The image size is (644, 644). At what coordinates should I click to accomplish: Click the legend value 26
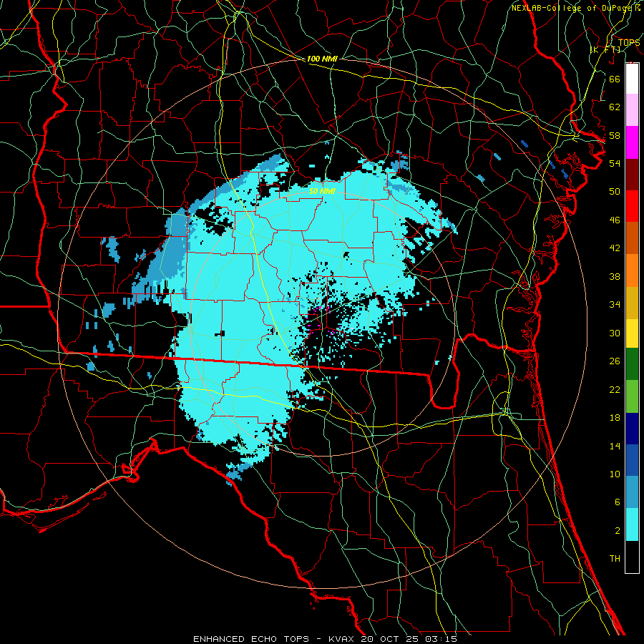(x=615, y=361)
